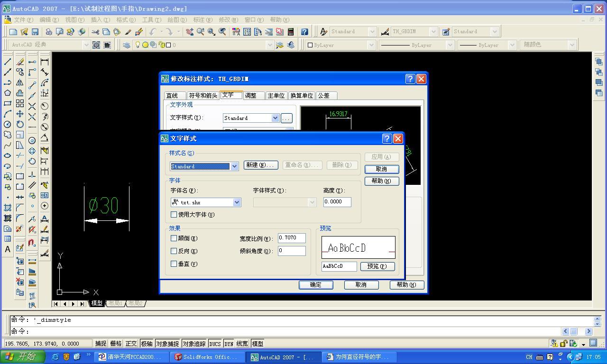The image size is (607, 364).
Task: Click the 宽度比例 width factor field
Action: click(x=292, y=238)
